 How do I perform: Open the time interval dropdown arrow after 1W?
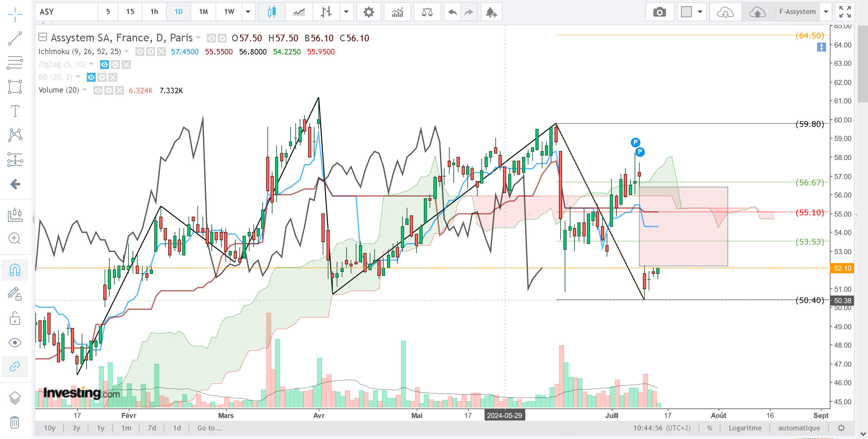[248, 12]
